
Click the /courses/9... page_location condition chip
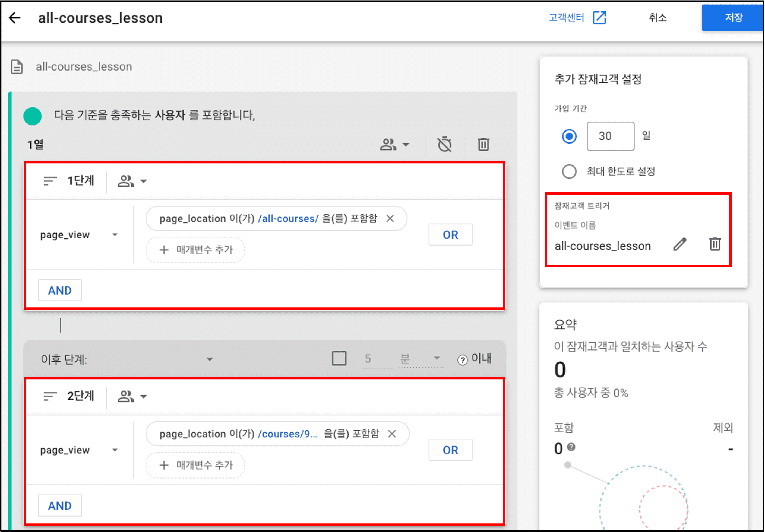coord(277,434)
